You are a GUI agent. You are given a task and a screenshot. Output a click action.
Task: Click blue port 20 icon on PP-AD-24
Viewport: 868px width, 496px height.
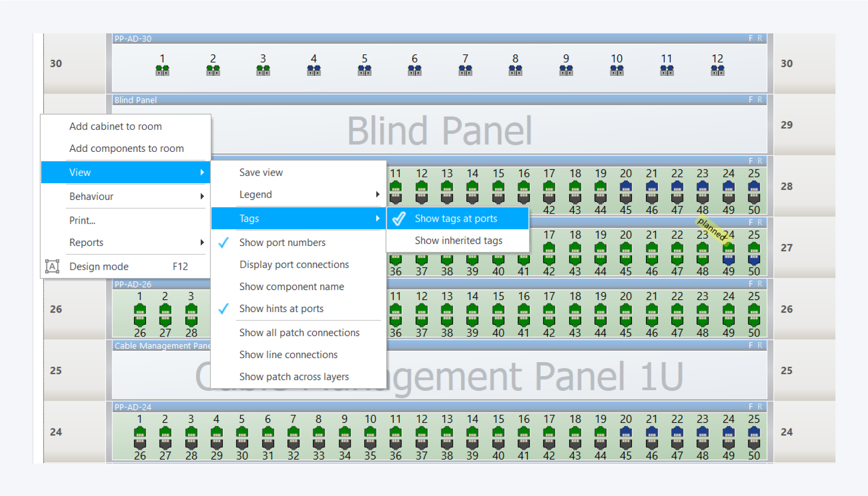click(626, 431)
